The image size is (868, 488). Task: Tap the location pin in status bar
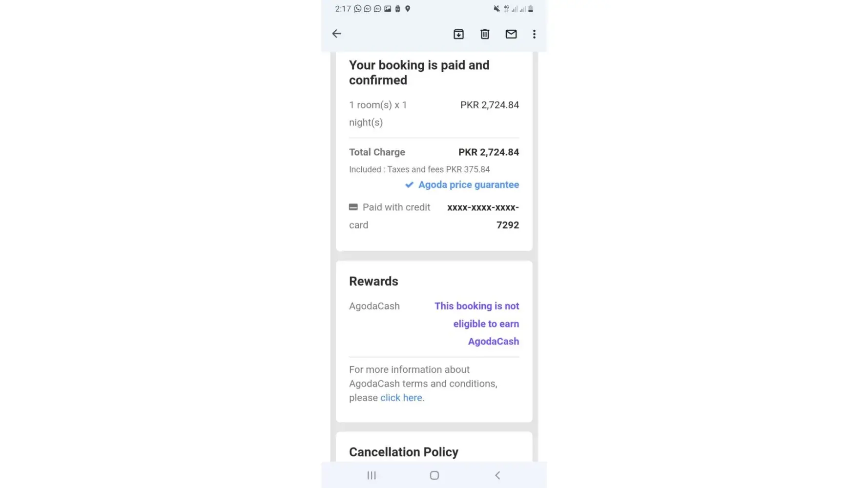pos(408,9)
